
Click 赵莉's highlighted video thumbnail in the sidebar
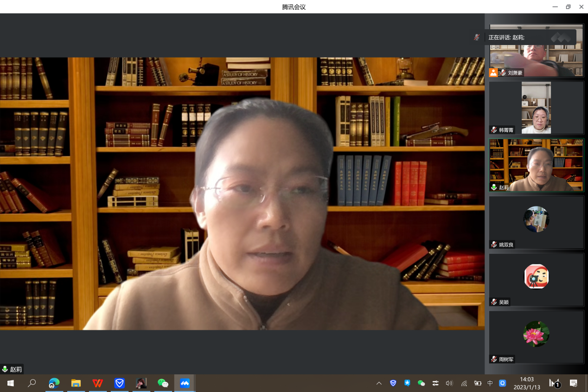536,165
